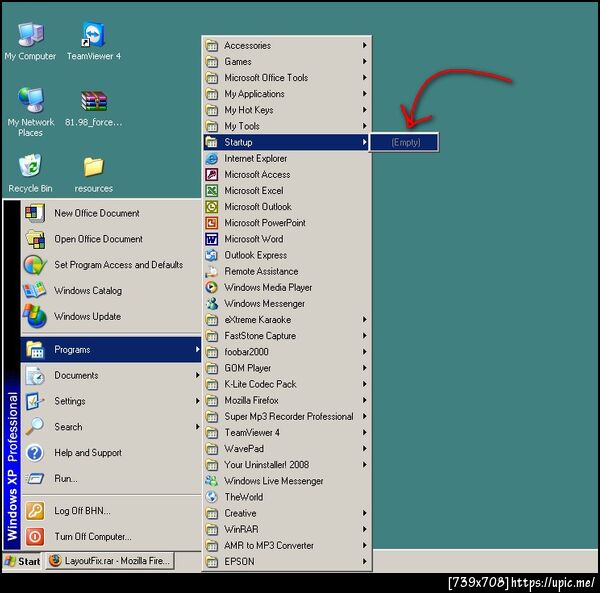Expand the Documents submenu arrow
Image resolution: width=600 pixels, height=593 pixels.
pos(197,375)
